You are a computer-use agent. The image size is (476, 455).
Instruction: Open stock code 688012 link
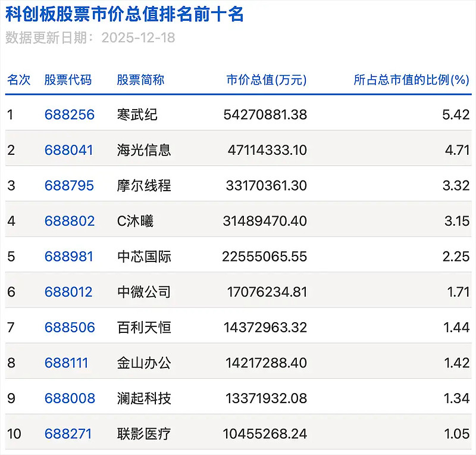[x=68, y=291]
